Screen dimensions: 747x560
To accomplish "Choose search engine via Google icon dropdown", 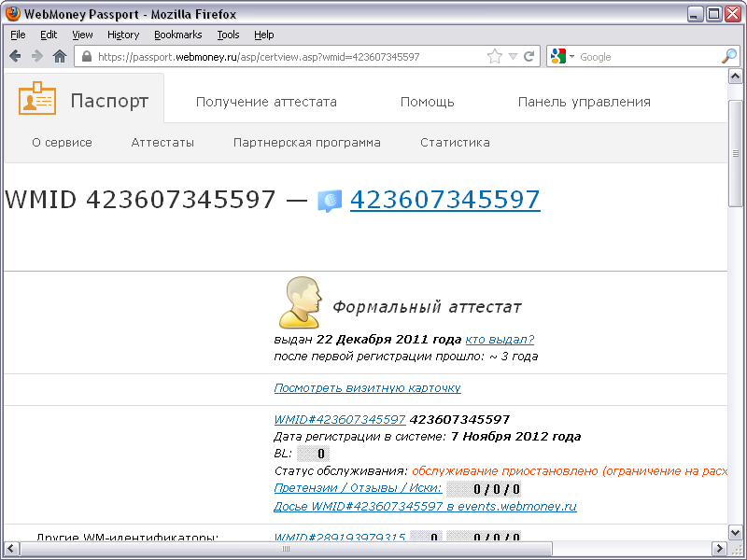I will (562, 56).
